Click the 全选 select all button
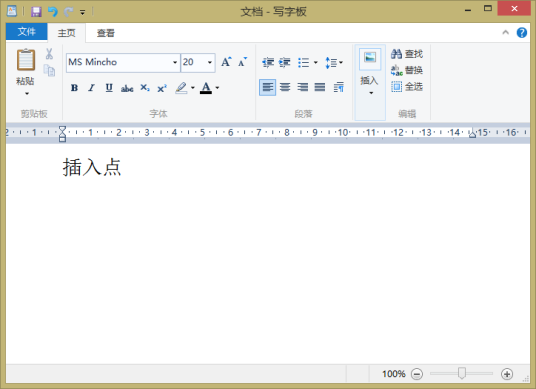Image resolution: width=536 pixels, height=389 pixels. click(x=407, y=87)
